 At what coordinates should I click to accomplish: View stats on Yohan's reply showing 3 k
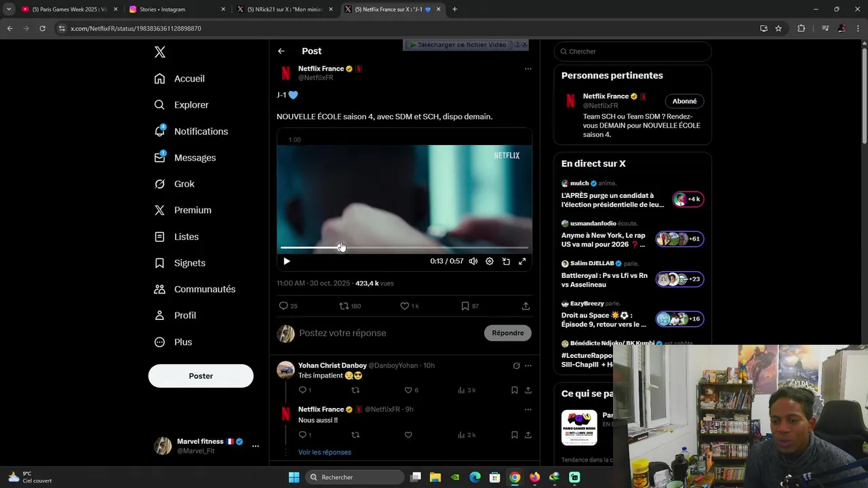coord(467,390)
